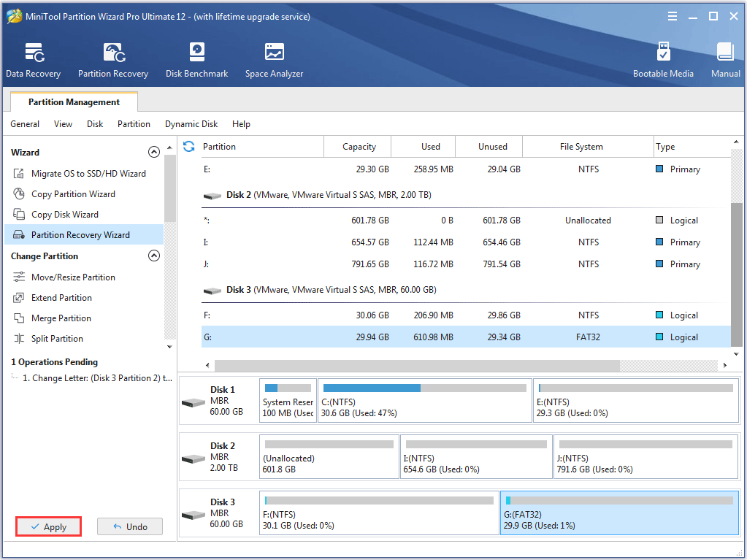
Task: Click the Split Partition icon
Action: click(19, 339)
